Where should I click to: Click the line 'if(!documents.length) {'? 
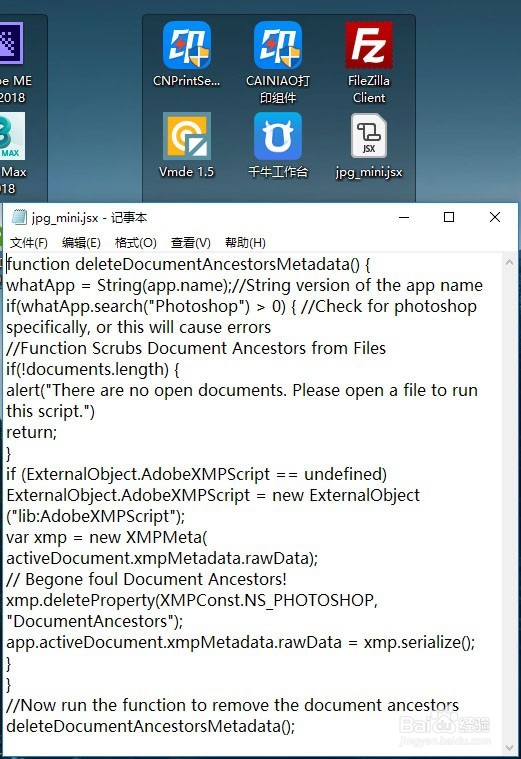(92, 369)
